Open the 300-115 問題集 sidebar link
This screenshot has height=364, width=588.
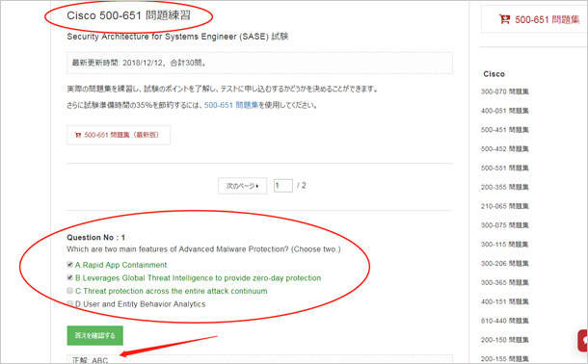(505, 245)
